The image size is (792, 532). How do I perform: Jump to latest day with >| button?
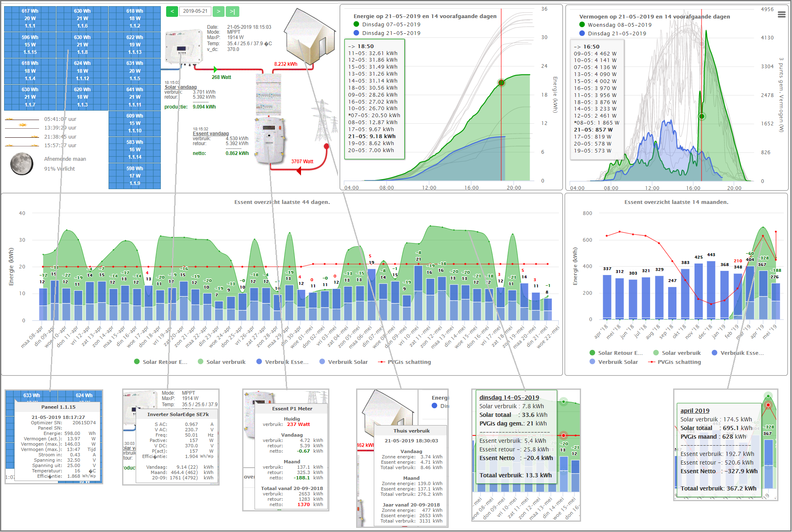(x=232, y=12)
